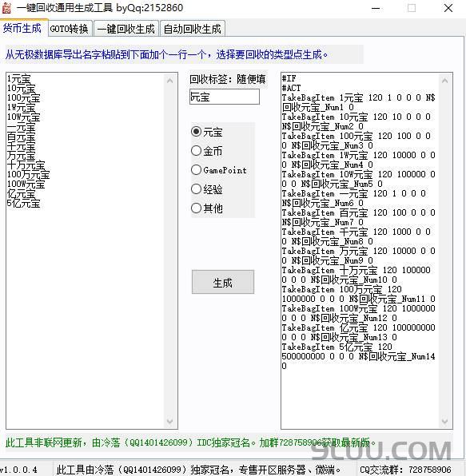Click the line '100万元宝' in left list
The width and height of the screenshot is (466, 476).
point(29,175)
